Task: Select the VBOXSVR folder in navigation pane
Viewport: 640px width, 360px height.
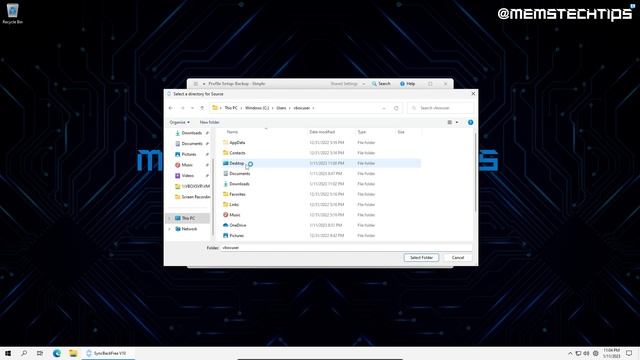Action: pos(192,186)
